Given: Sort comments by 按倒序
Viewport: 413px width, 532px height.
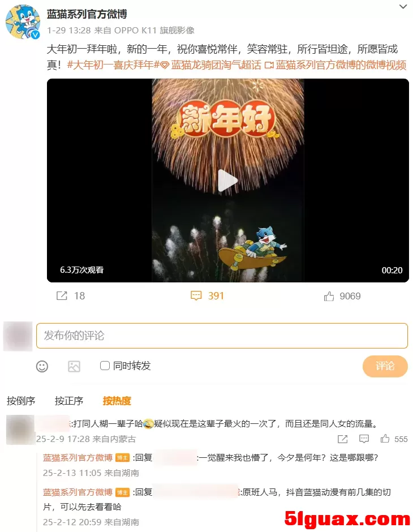Looking at the screenshot, I should 21,401.
